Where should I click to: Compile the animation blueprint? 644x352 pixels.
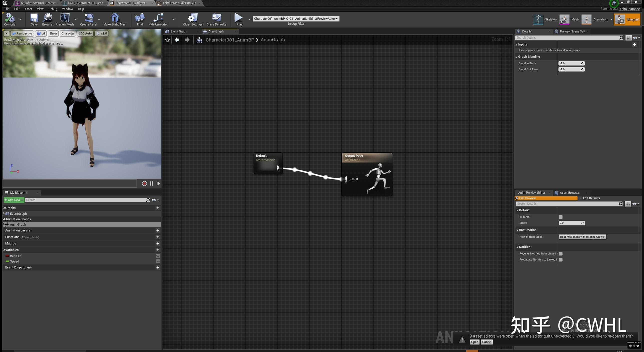[10, 19]
